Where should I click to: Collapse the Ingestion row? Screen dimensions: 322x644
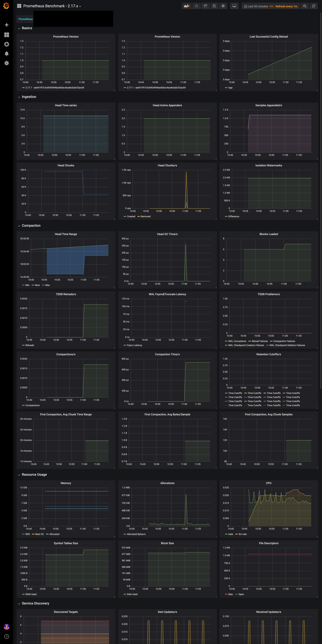(29, 97)
